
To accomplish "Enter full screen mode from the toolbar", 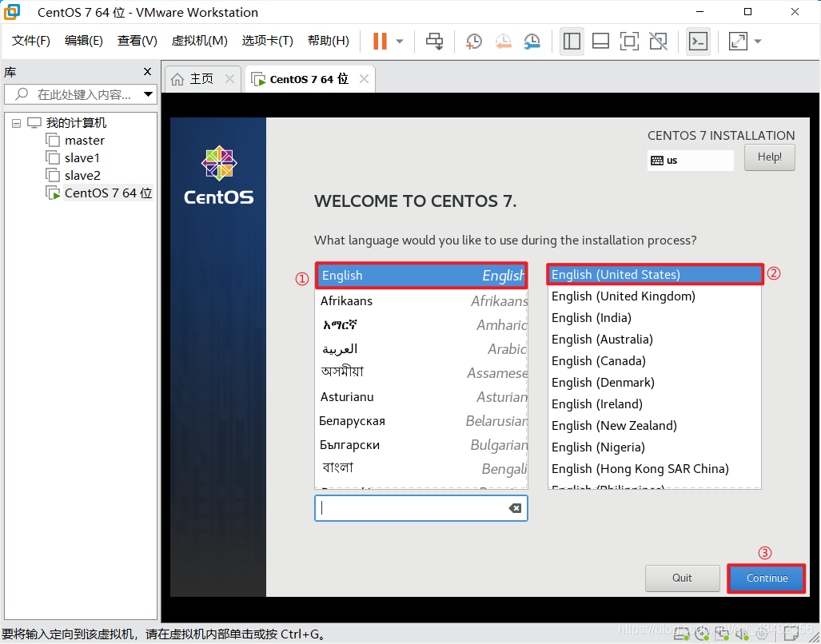I will coord(629,41).
